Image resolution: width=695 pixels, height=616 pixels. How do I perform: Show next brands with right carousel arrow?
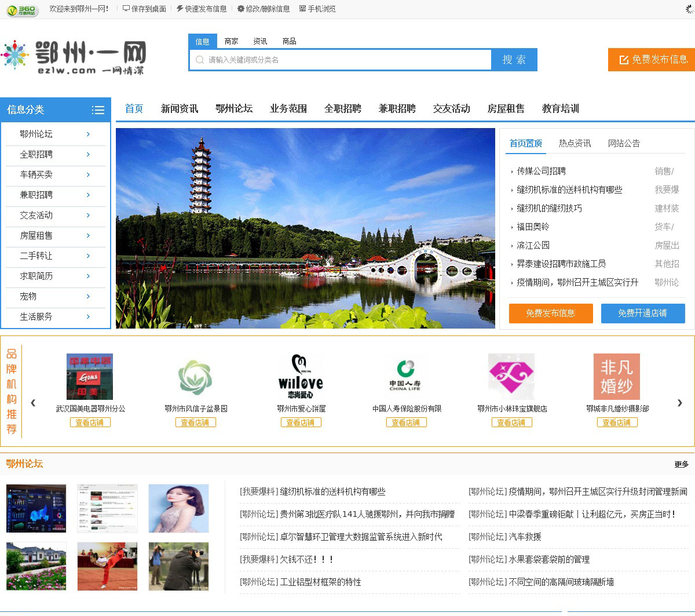pos(679,403)
